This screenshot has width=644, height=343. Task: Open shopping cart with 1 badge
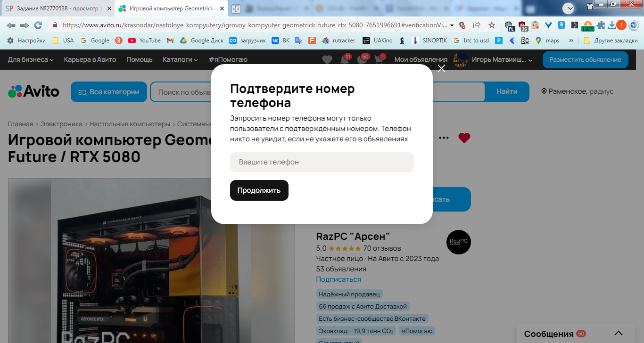pos(380,59)
